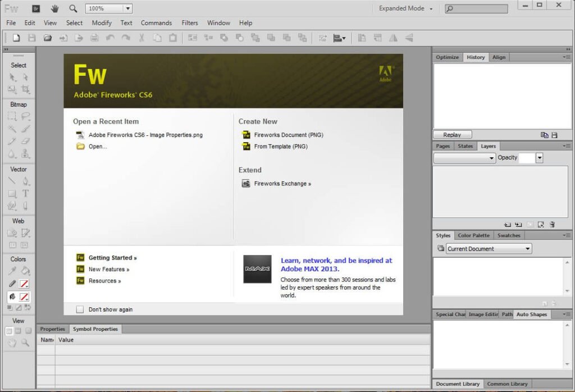575x392 pixels.
Task: Open the Layers panel options menu
Action: coord(567,146)
